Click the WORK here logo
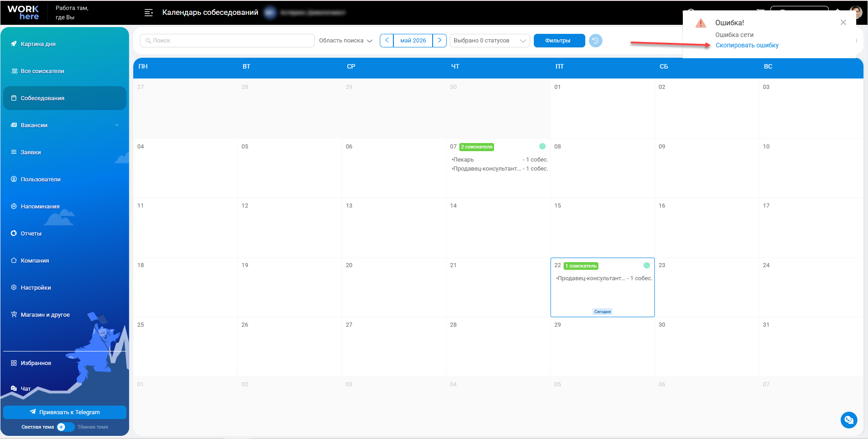This screenshot has width=868, height=439. (x=23, y=13)
